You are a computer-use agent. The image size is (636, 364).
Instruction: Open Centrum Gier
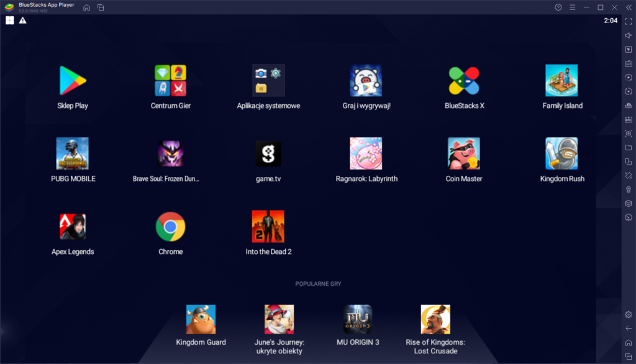click(x=170, y=81)
